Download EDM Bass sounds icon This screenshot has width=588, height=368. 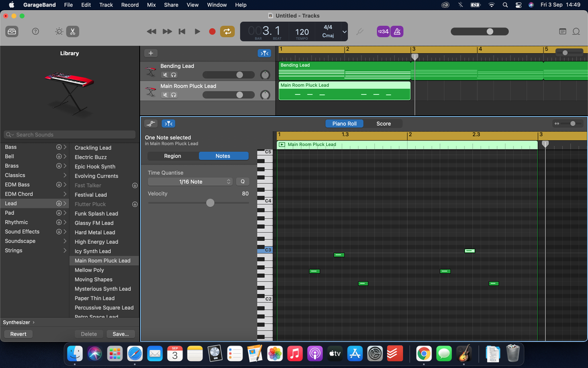click(59, 185)
